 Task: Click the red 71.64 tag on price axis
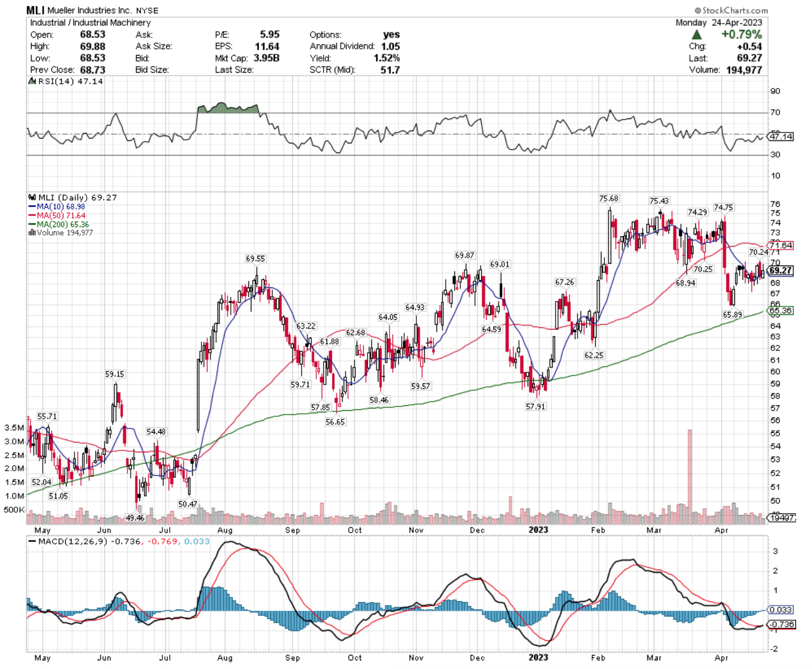(781, 245)
